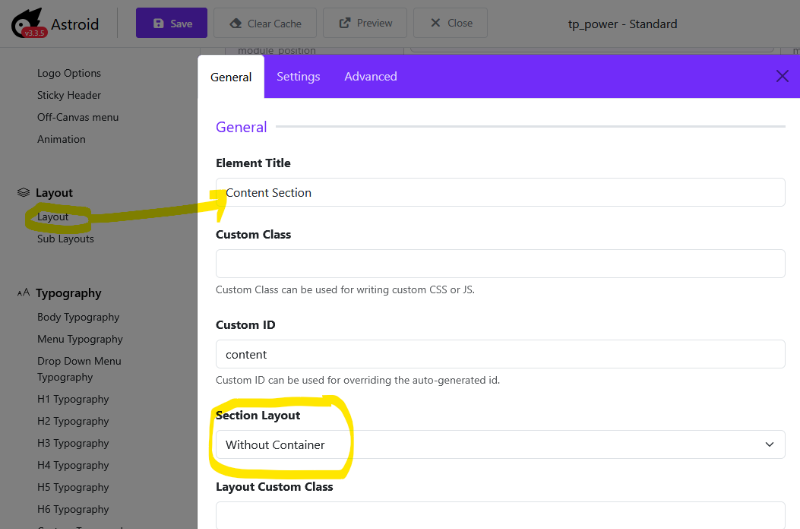The image size is (800, 529).
Task: Click the Layout Custom Class input
Action: (x=500, y=517)
